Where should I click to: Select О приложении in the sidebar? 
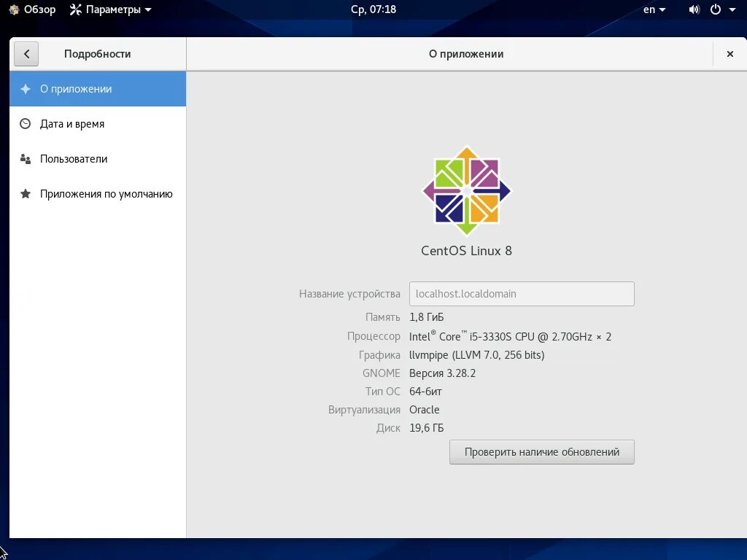tap(98, 89)
